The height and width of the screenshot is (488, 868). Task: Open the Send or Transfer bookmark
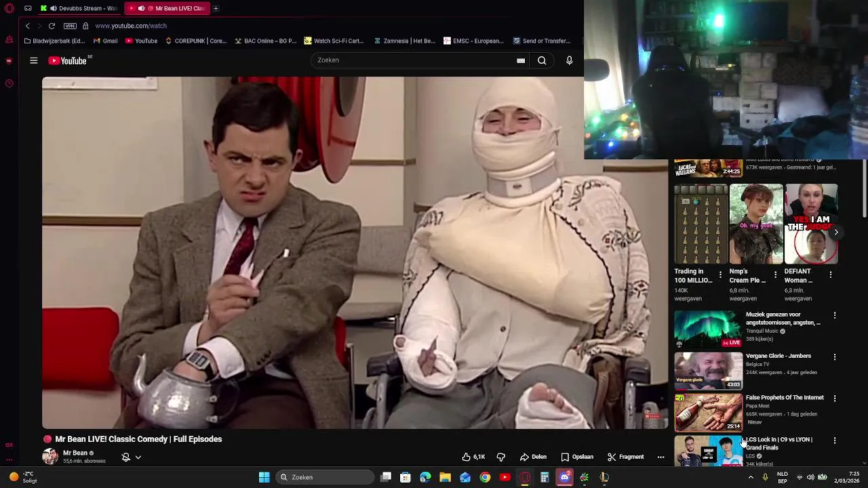pyautogui.click(x=542, y=41)
